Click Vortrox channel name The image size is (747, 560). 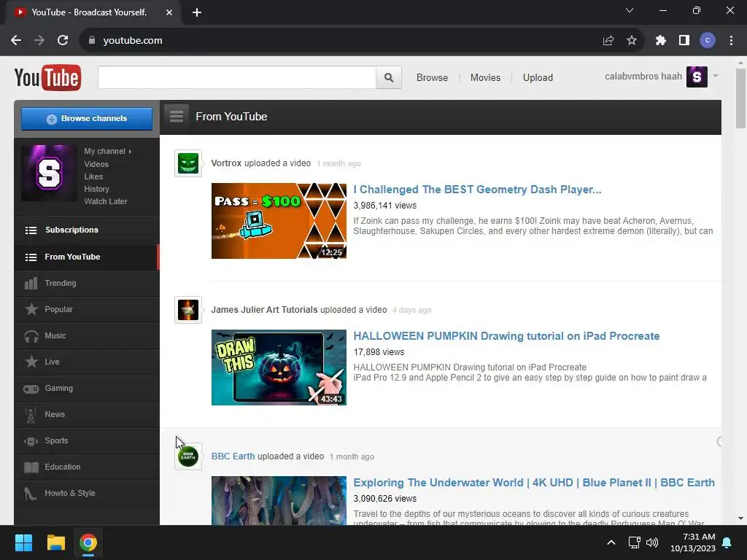point(226,163)
